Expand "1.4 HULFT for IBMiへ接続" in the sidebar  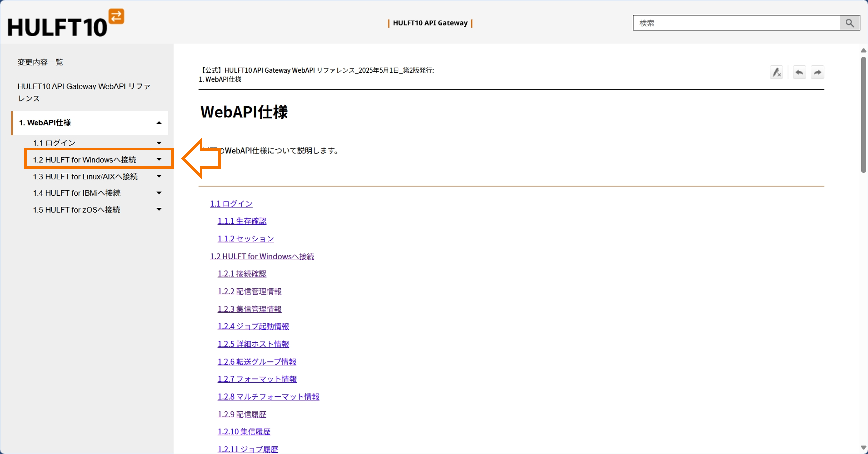pos(159,193)
